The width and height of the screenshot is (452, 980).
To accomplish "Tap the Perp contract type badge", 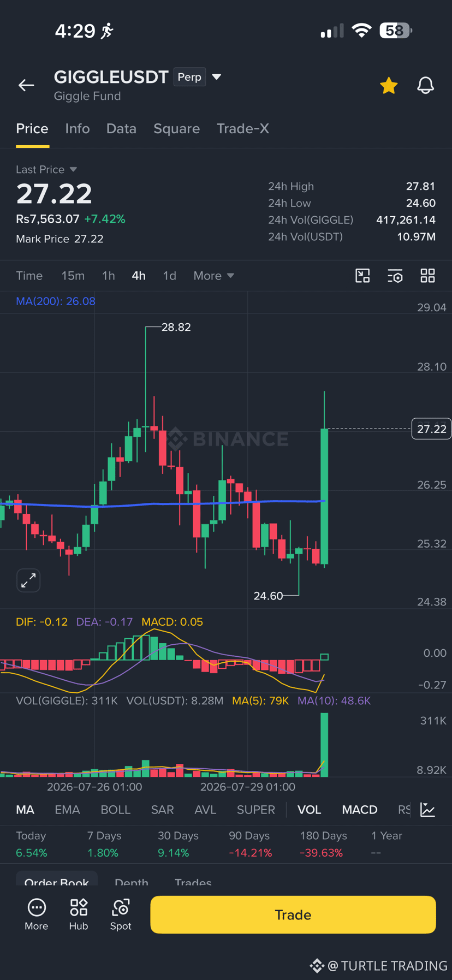I will 189,77.
